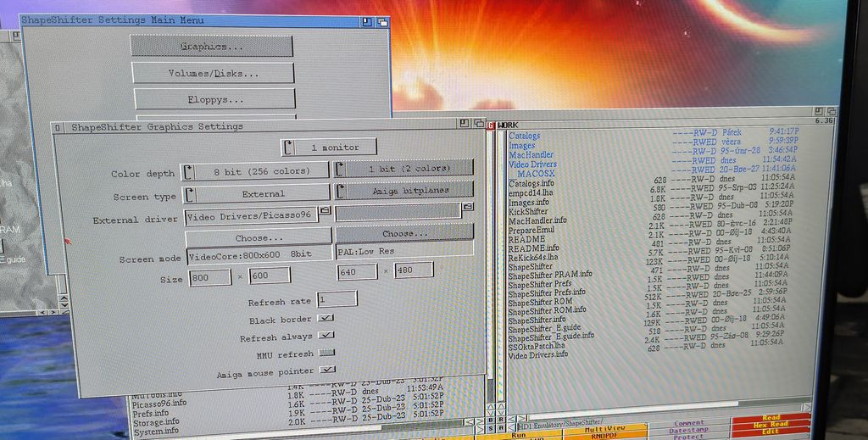
Task: Click the second driver field's file requester icon
Action: (467, 208)
